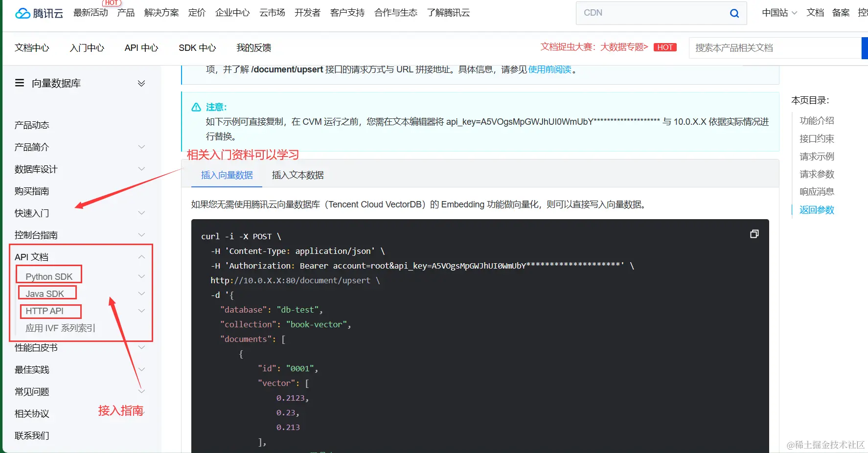Open the 中国站 region dropdown
The image size is (868, 453).
pos(778,13)
